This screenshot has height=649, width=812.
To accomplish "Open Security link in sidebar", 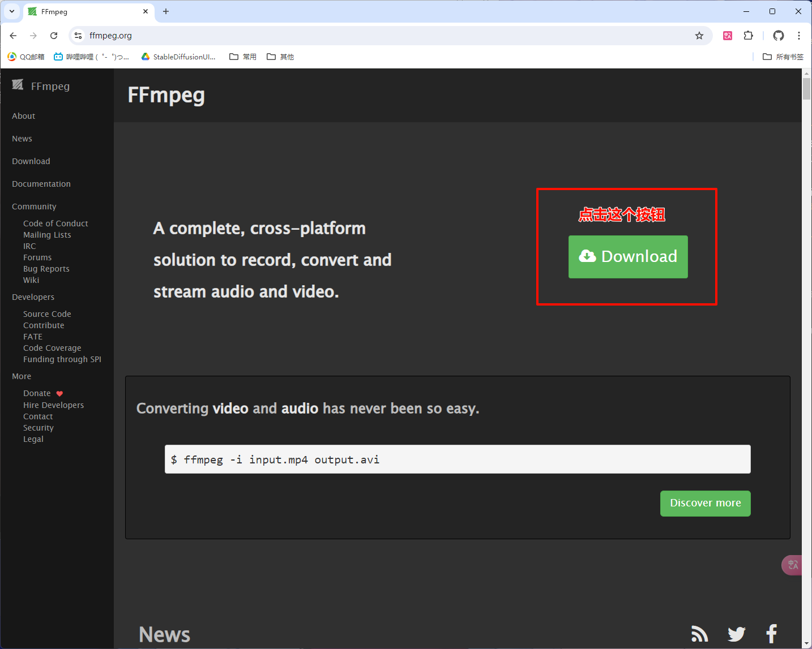I will coord(39,428).
